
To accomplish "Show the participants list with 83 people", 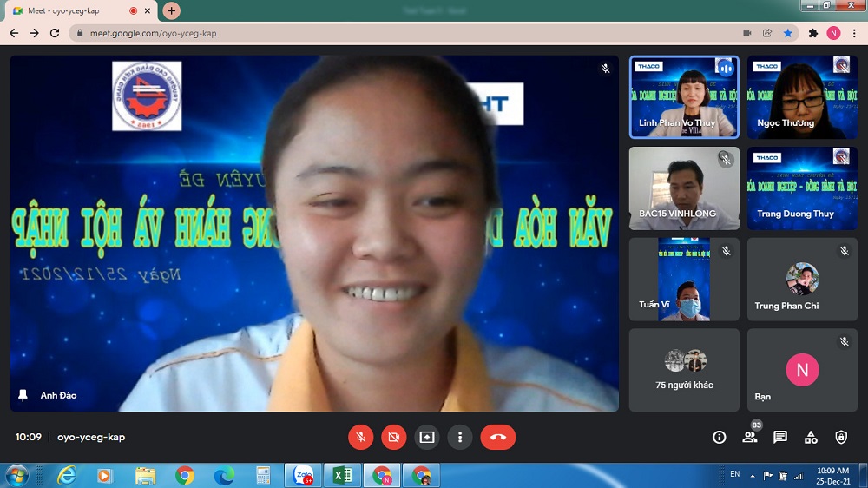I will pos(749,438).
